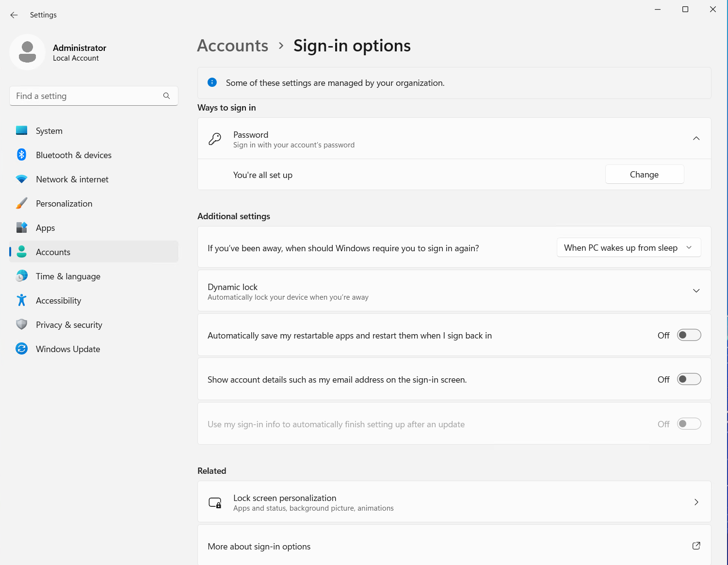Click the Find a setting search field
The width and height of the screenshot is (728, 565).
pos(94,96)
